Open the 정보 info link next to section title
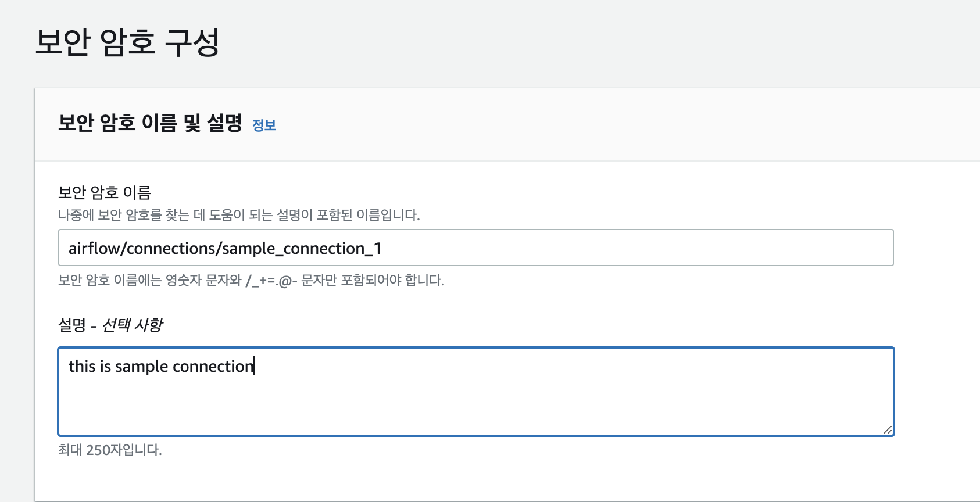 pos(263,125)
